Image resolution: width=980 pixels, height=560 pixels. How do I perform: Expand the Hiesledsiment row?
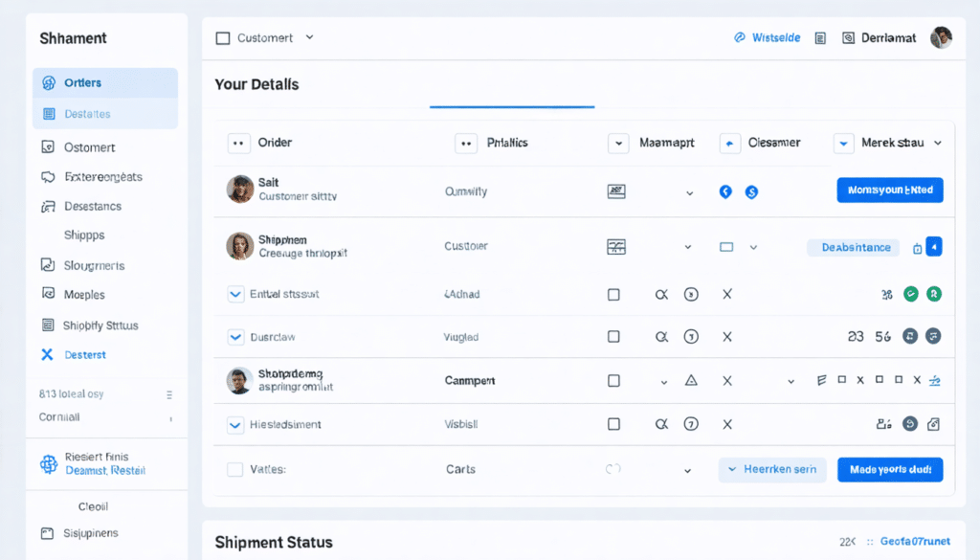coord(235,425)
